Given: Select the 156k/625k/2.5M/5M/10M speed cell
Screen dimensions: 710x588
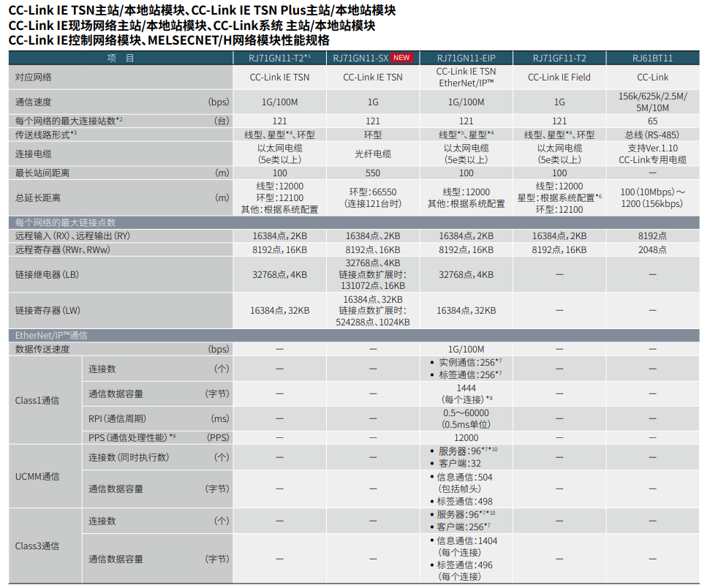Looking at the screenshot, I should click(x=652, y=102).
